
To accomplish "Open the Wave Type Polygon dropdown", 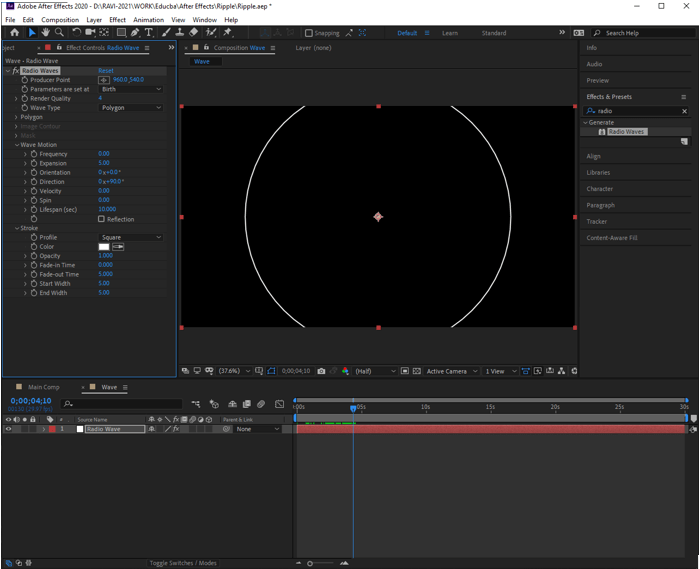I will coord(130,108).
